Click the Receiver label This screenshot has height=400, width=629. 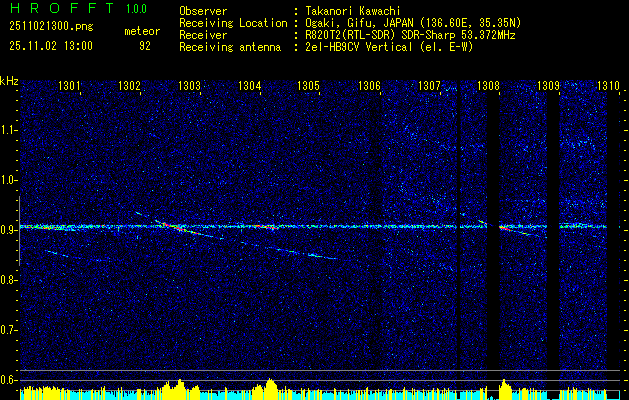pyautogui.click(x=203, y=35)
